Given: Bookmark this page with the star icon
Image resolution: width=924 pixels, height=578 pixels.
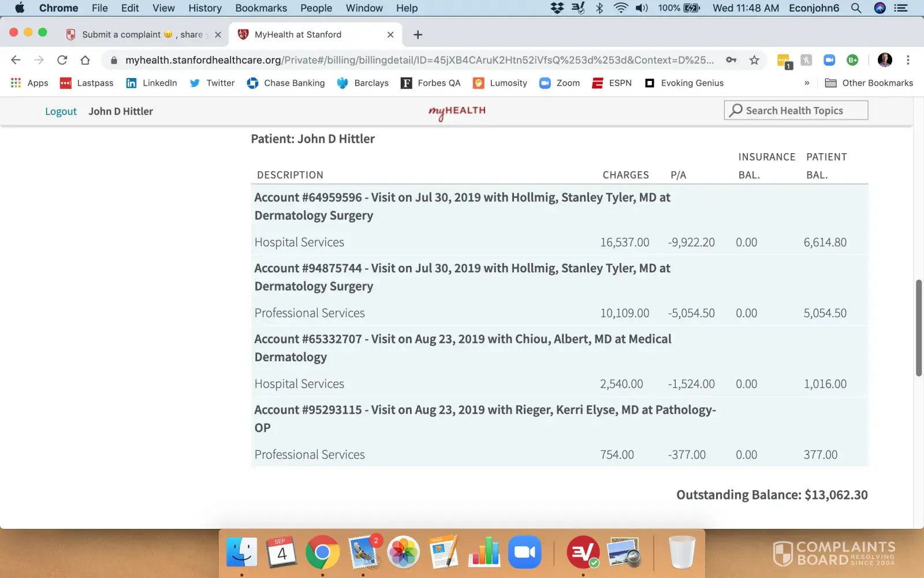Looking at the screenshot, I should (754, 60).
